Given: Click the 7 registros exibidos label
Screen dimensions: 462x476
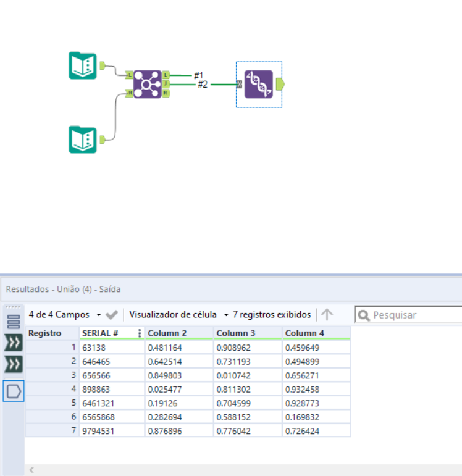Looking at the screenshot, I should pos(272,314).
